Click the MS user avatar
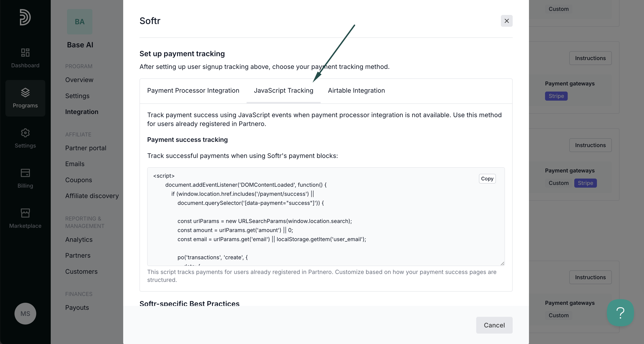 click(25, 313)
